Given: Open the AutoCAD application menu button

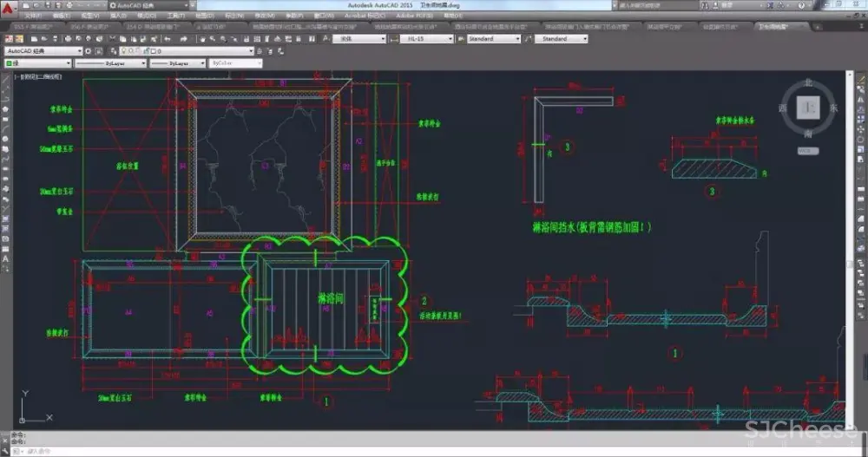Looking at the screenshot, I should (x=8, y=6).
